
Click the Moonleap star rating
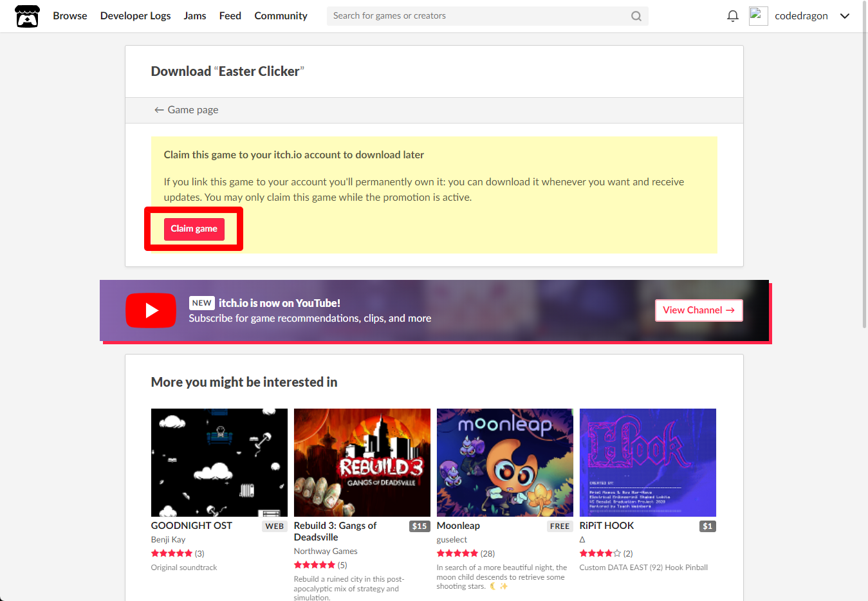(x=457, y=553)
